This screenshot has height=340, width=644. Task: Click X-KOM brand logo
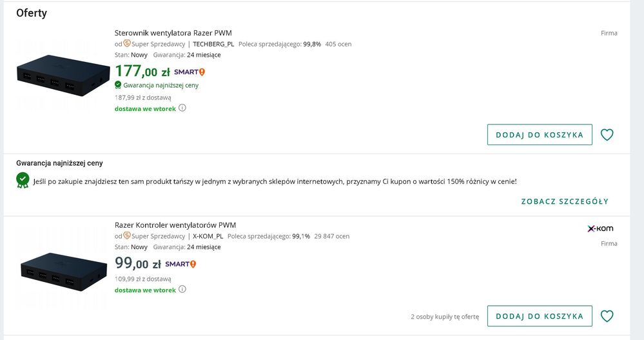click(x=600, y=228)
